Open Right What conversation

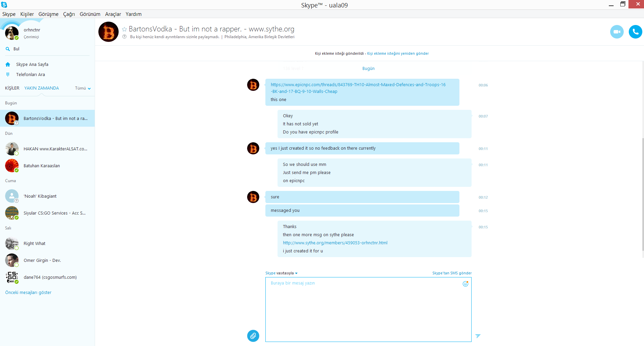(47, 243)
